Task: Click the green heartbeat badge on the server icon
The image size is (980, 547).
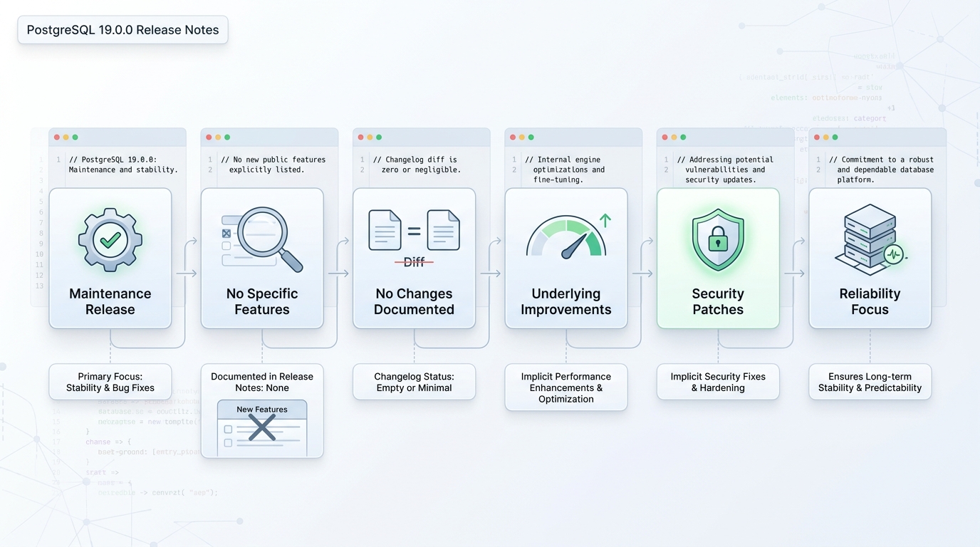Action: (894, 254)
